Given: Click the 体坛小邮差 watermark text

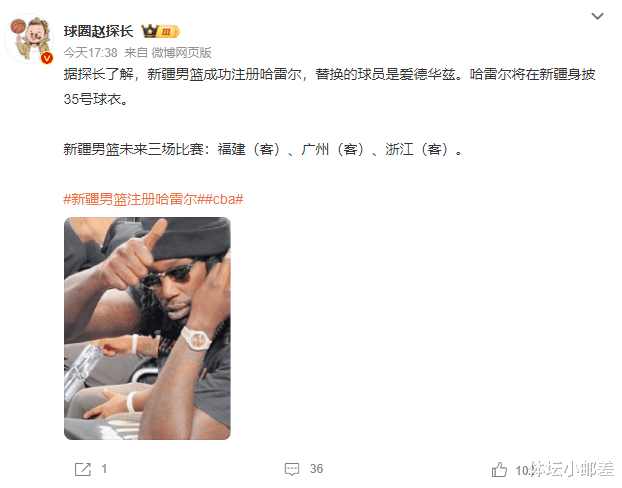Looking at the screenshot, I should (x=572, y=469).
